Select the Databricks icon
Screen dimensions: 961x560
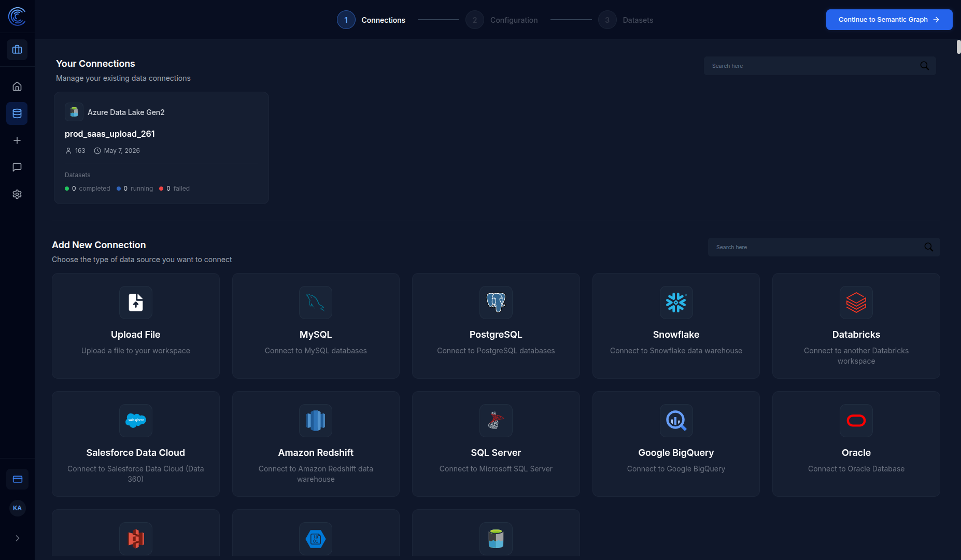856,303
